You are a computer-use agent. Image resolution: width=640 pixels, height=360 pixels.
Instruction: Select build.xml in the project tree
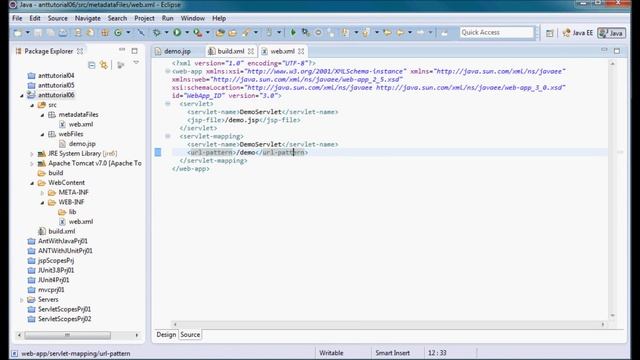click(61, 231)
